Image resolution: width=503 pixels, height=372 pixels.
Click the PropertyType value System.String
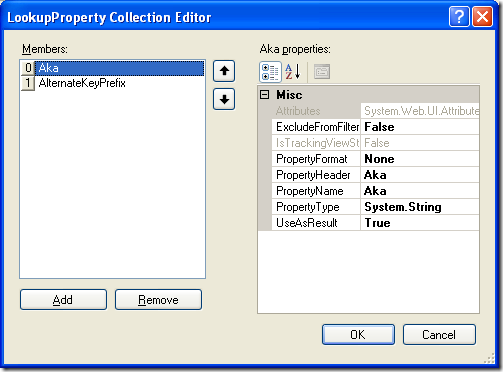[x=420, y=207]
